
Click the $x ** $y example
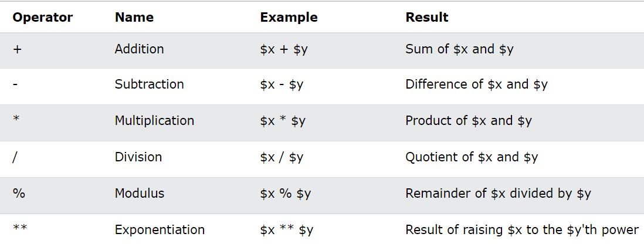point(287,231)
